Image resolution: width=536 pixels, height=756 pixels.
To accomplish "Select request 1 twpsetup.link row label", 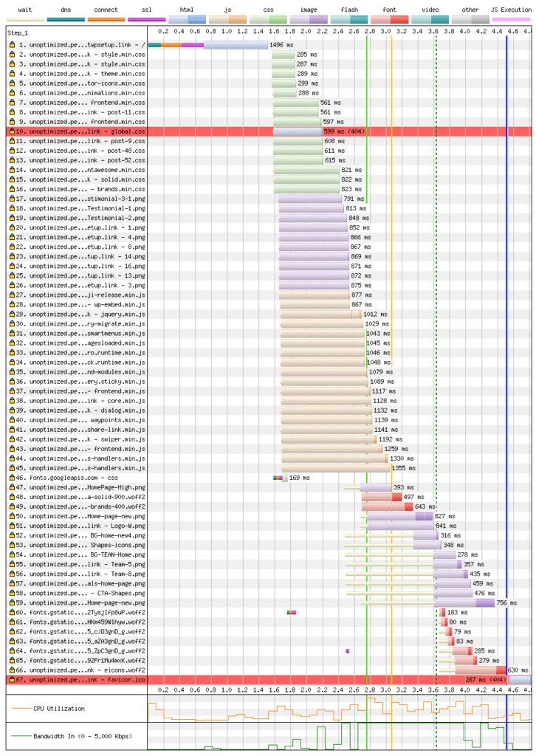I will click(82, 44).
